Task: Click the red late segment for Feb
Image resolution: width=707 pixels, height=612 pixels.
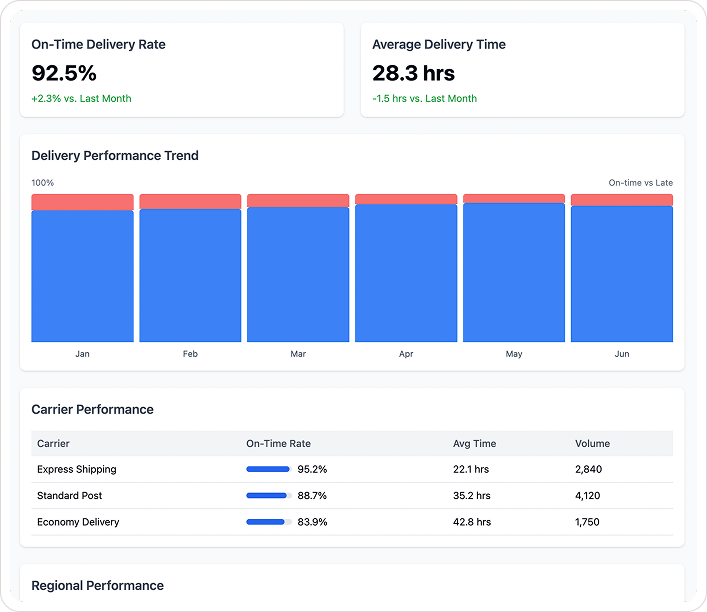Action: coord(190,202)
